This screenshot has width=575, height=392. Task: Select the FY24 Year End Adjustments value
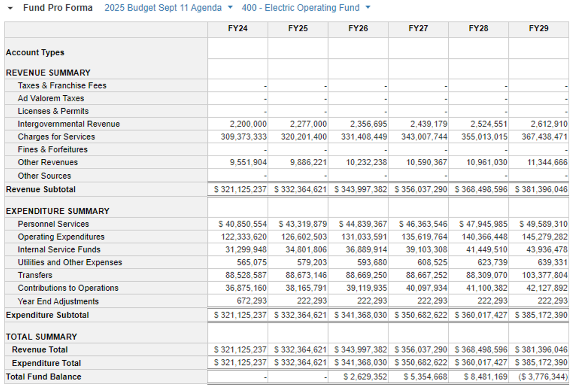(x=252, y=301)
